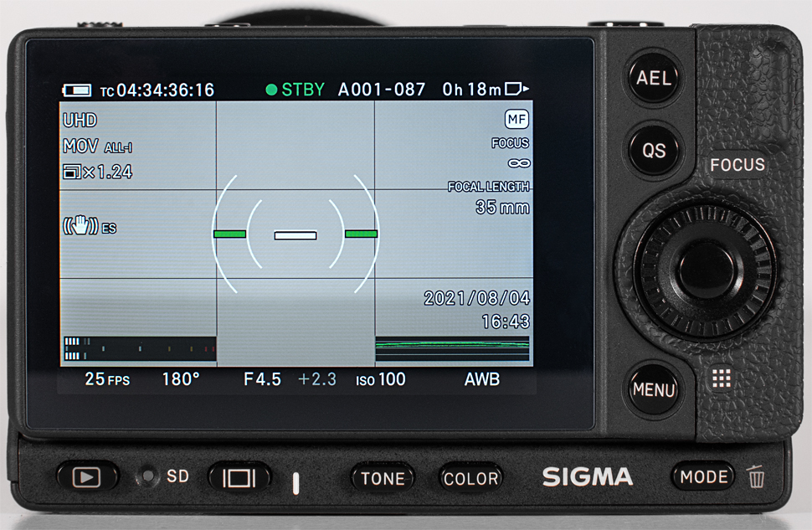Screen dimensions: 812x530
Task: Tap the MOV ALL-I format setting
Action: pyautogui.click(x=97, y=147)
